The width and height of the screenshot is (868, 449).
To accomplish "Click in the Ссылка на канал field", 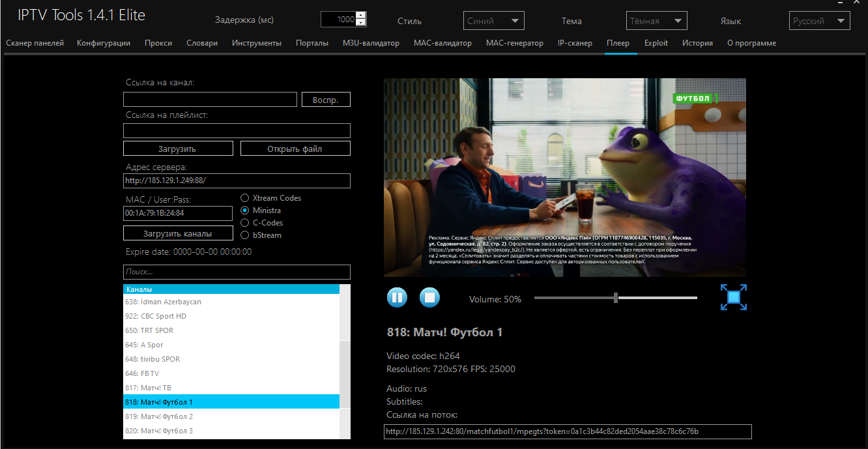I will pos(210,99).
